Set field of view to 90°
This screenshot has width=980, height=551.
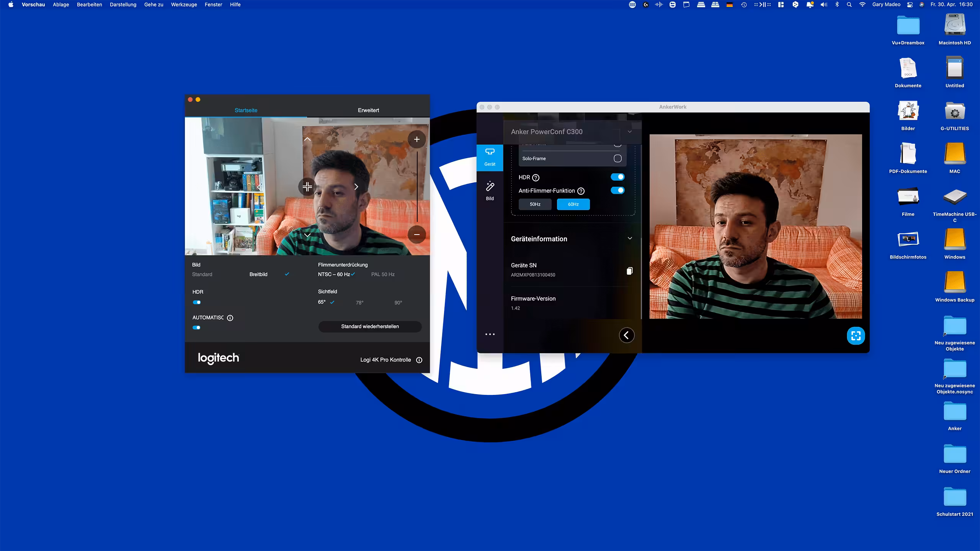tap(398, 303)
